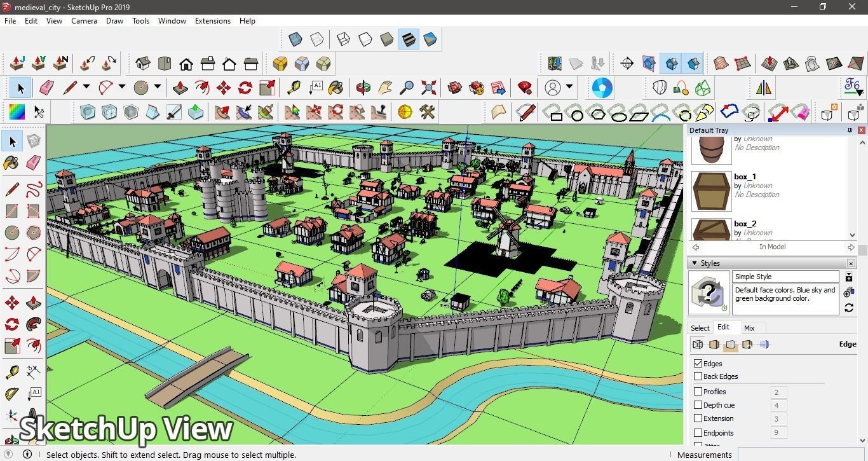Open the Line tool dropdown arrow
Screen dimensions: 868x461
pos(86,87)
